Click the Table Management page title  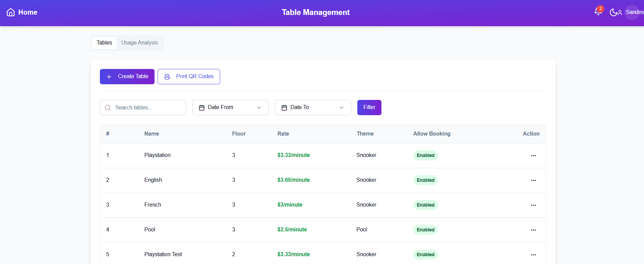point(316,13)
